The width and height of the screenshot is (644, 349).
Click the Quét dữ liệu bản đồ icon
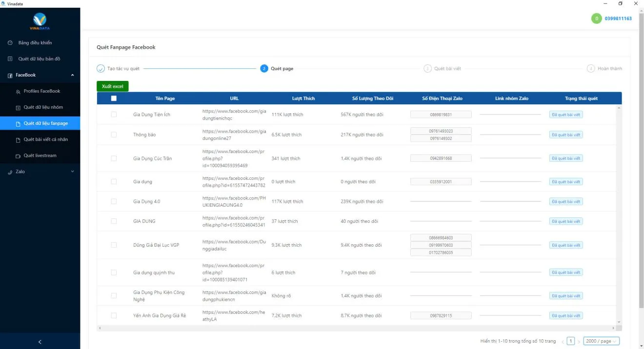10,59
